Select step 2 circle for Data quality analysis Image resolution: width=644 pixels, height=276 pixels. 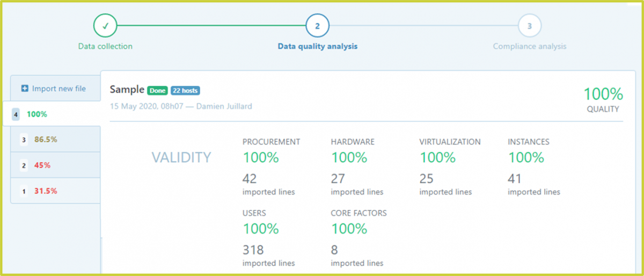pos(317,25)
